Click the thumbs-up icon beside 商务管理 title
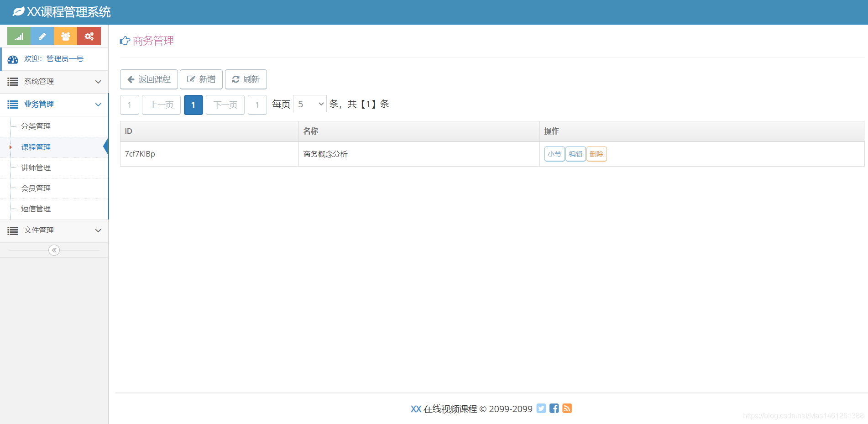The height and width of the screenshot is (424, 868). coord(125,41)
